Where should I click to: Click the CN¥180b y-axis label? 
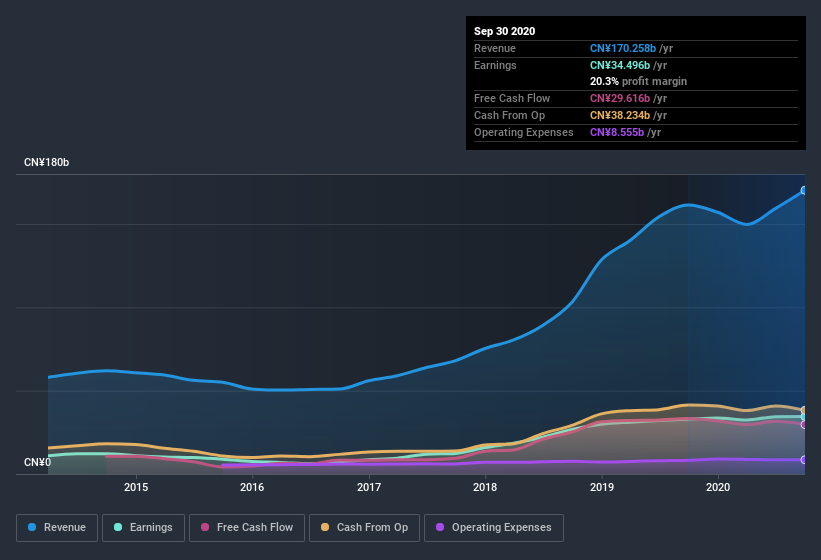coord(47,163)
